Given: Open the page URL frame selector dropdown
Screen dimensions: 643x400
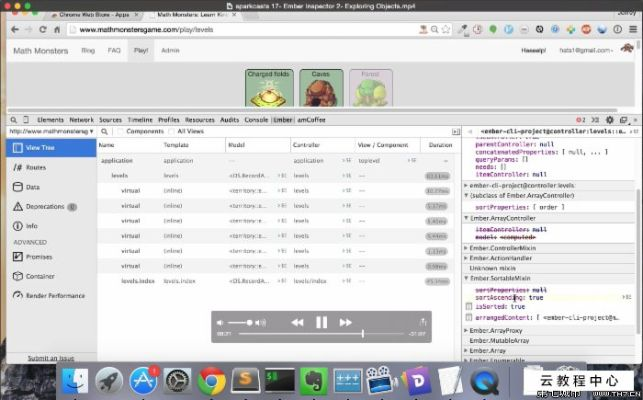Looking at the screenshot, I should 51,131.
